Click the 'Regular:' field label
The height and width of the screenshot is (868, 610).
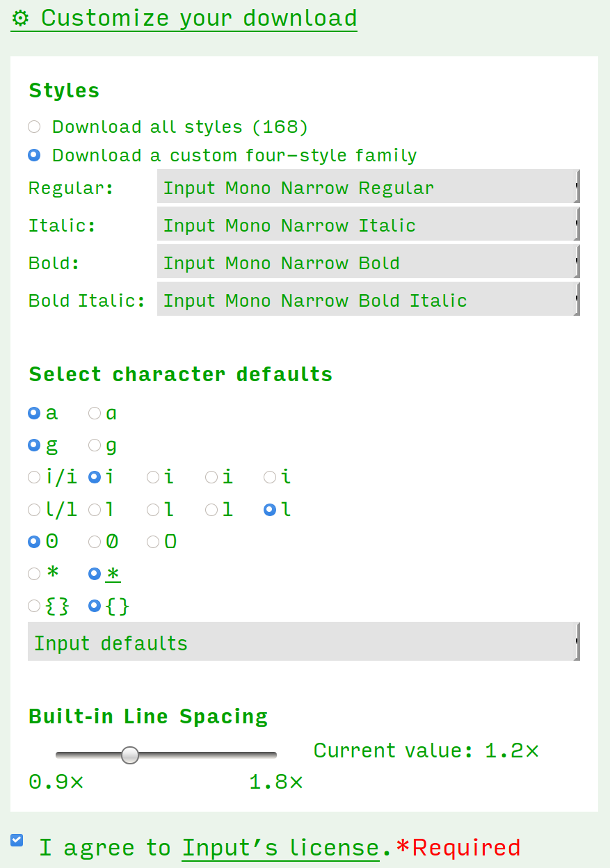click(x=71, y=188)
